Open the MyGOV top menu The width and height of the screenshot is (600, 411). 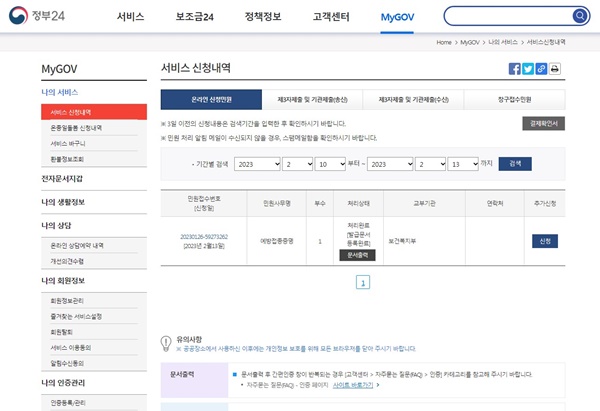[x=397, y=17]
